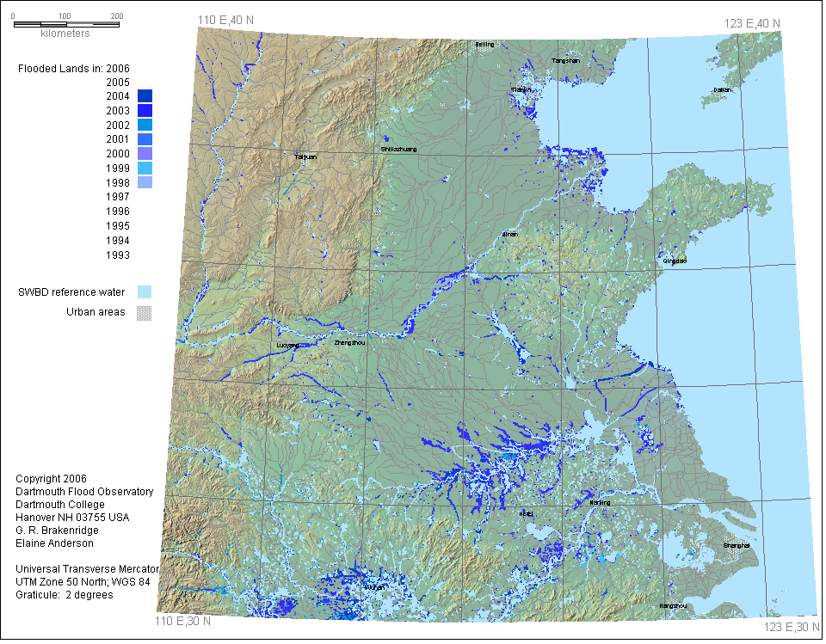This screenshot has height=644, width=826.
Task: Click the Qingdao city label
Action: point(675,260)
